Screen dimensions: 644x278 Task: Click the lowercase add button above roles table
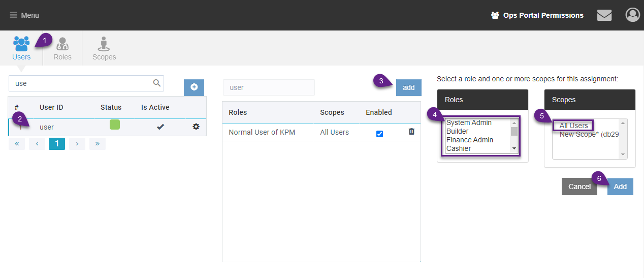pos(408,87)
